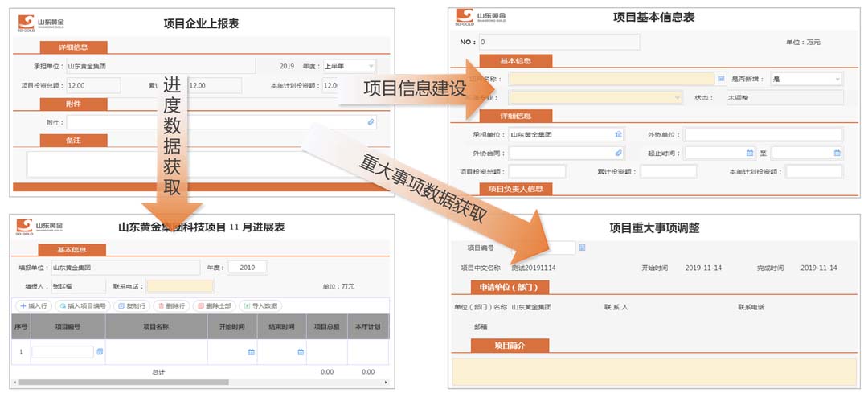The width and height of the screenshot is (868, 393).
Task: Open the end-date calendar icon in progress table row
Action: (301, 352)
